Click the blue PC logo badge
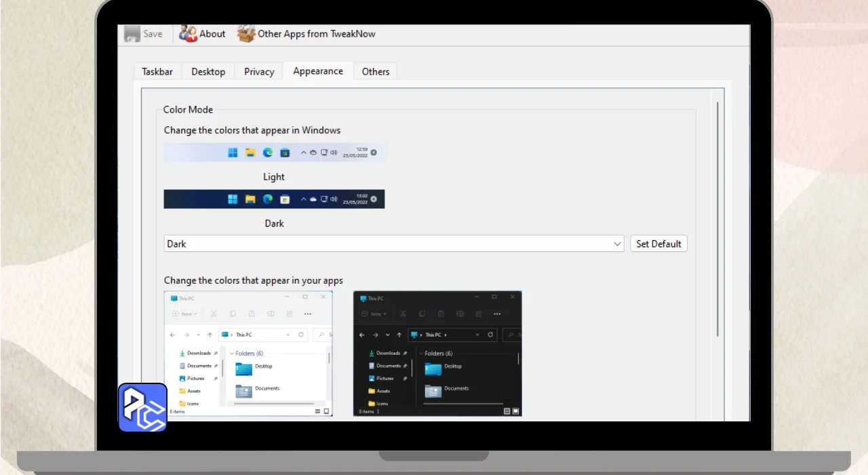 coord(142,407)
